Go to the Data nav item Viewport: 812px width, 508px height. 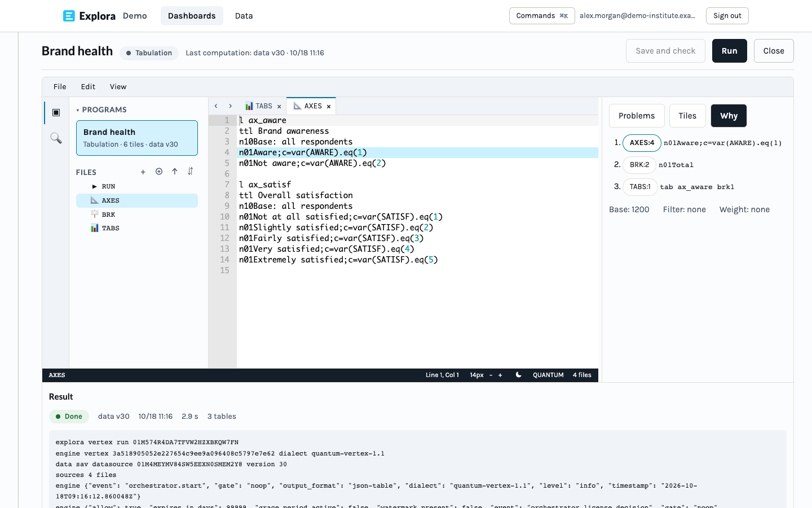click(244, 16)
